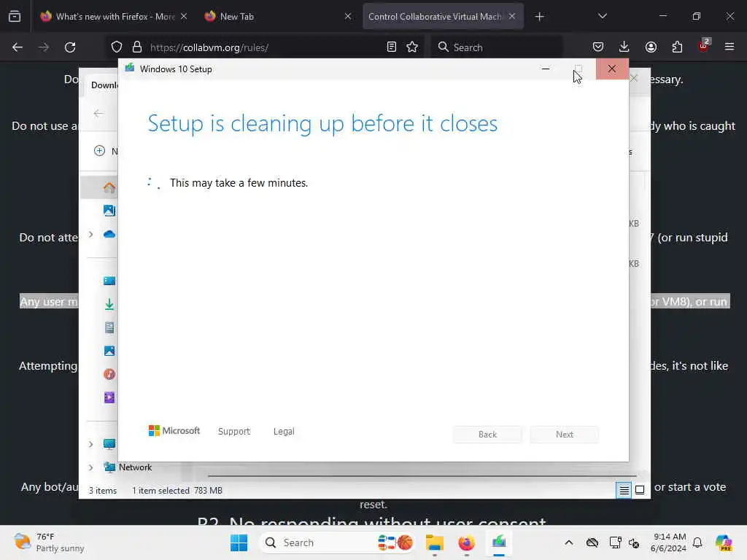Viewport: 747px width, 560px height.
Task: Close the Windows 10 Setup window
Action: click(x=612, y=69)
